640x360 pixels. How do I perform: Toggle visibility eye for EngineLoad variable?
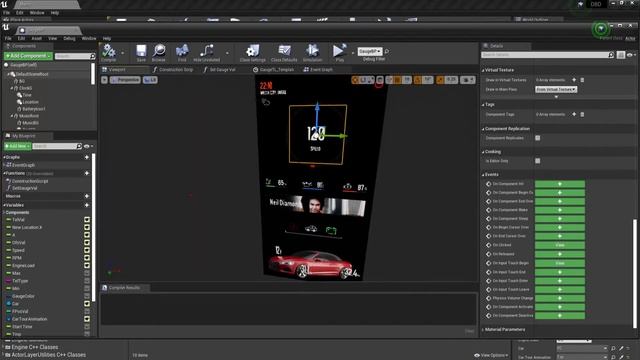87,266
